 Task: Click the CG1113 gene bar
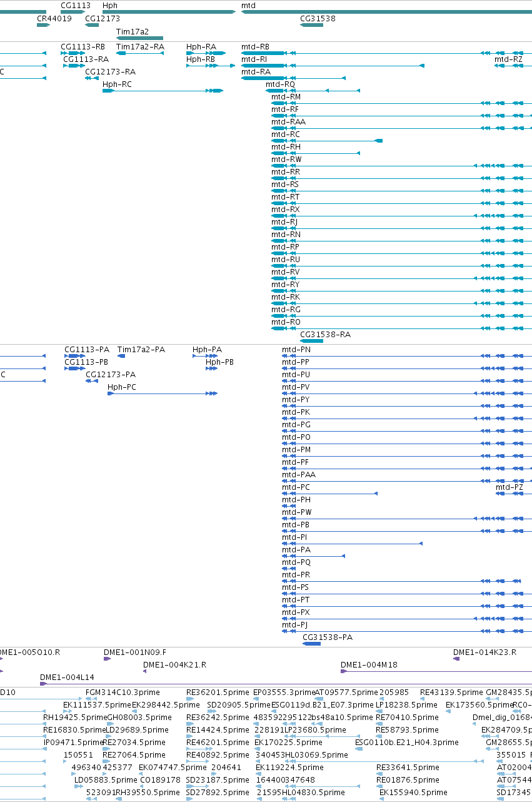73,12
